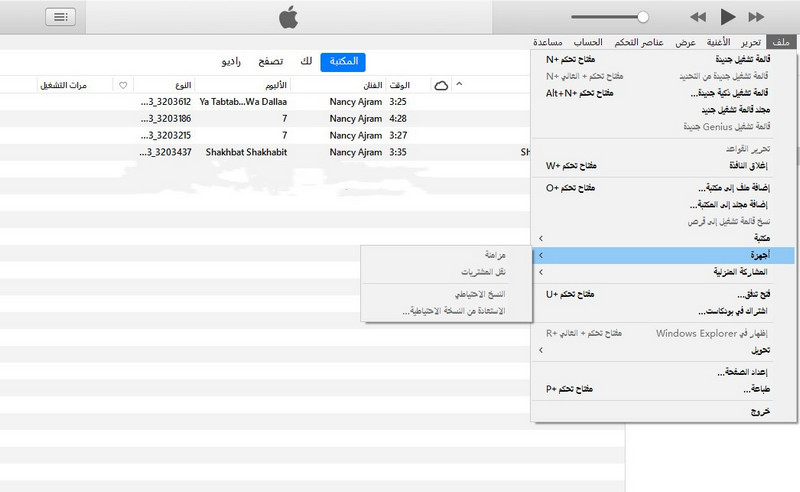This screenshot has width=800, height=492.
Task: Click مزامنة (Sync) in Devices submenu
Action: (446, 255)
